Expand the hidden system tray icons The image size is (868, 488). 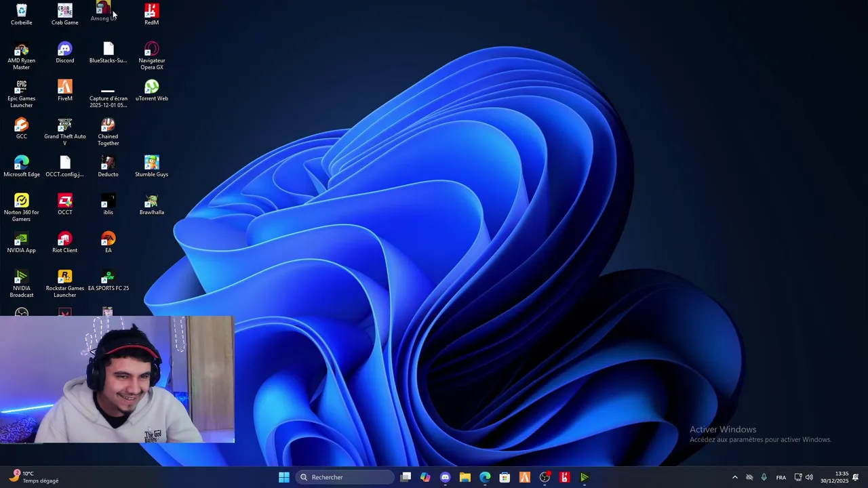pyautogui.click(x=734, y=477)
